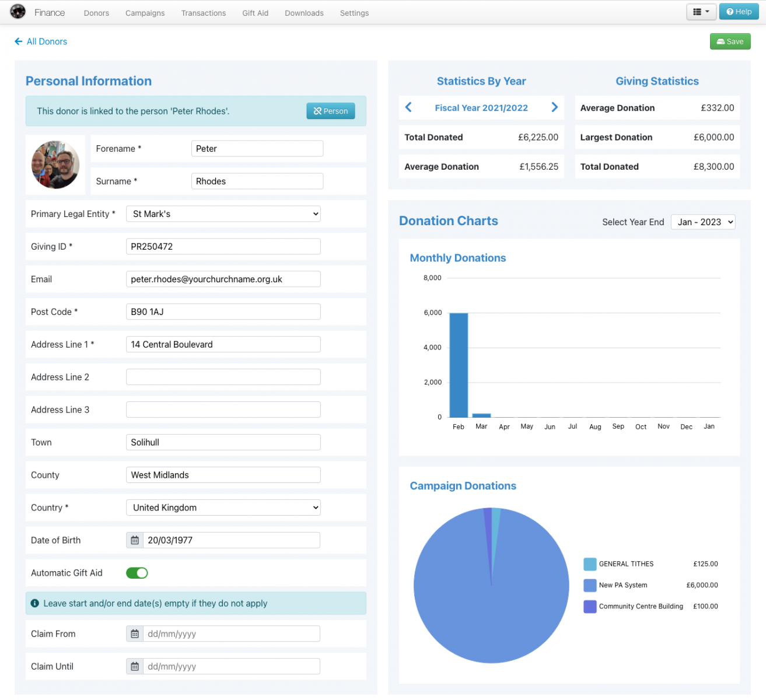Open the Select Year End dropdown

click(703, 222)
